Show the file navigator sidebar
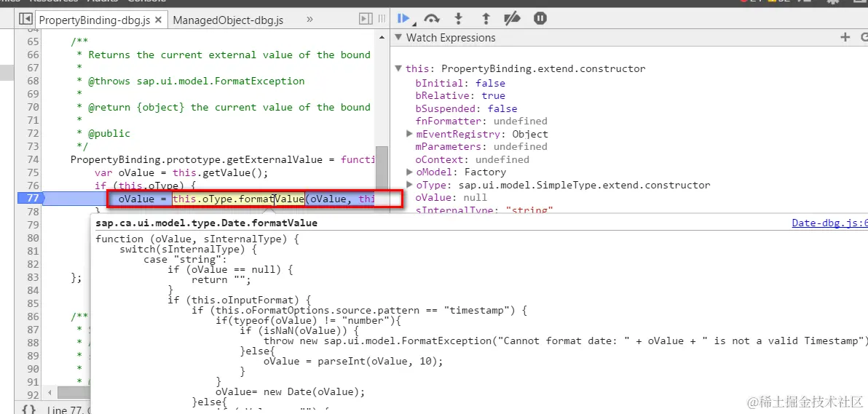 click(25, 20)
